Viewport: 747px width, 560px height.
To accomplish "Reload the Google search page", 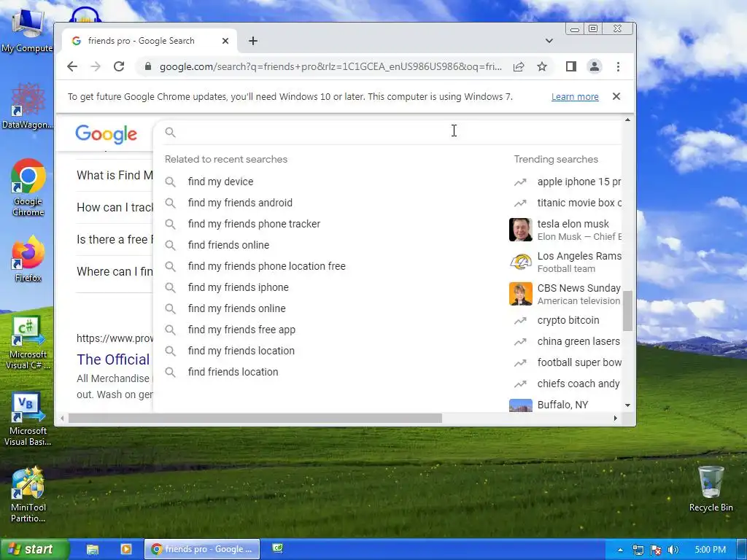I will pos(119,66).
